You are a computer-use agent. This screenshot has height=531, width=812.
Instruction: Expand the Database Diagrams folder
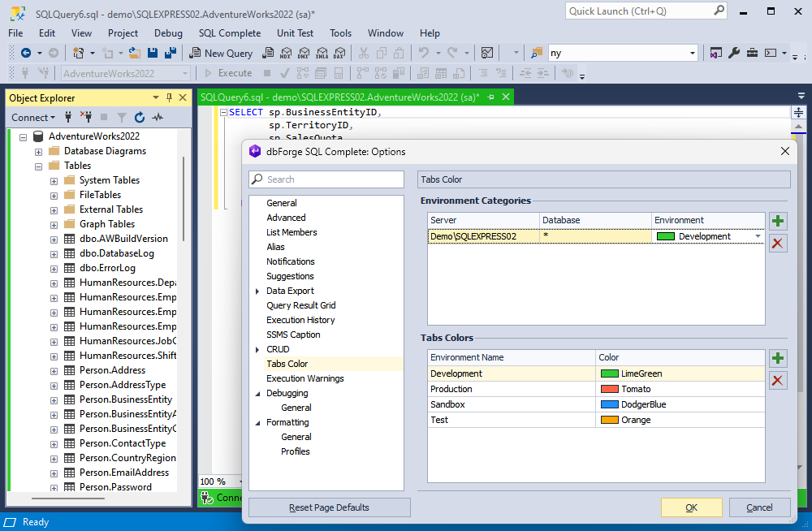(39, 151)
